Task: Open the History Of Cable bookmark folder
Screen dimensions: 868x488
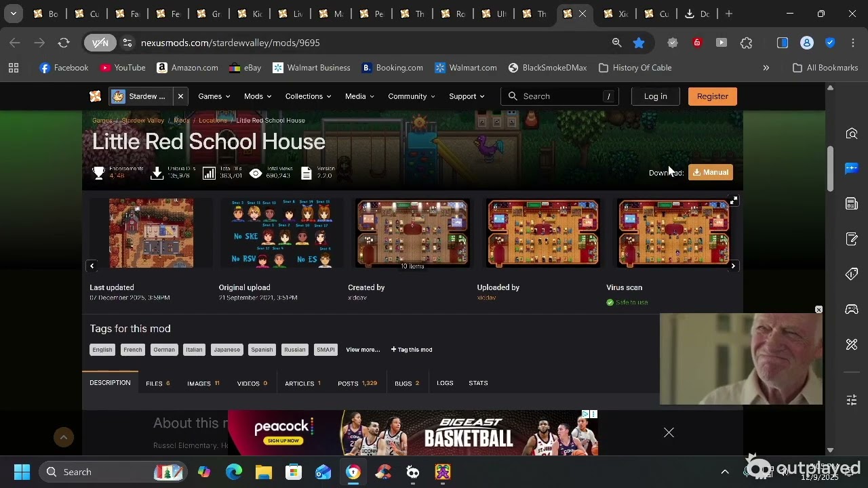Action: (635, 68)
